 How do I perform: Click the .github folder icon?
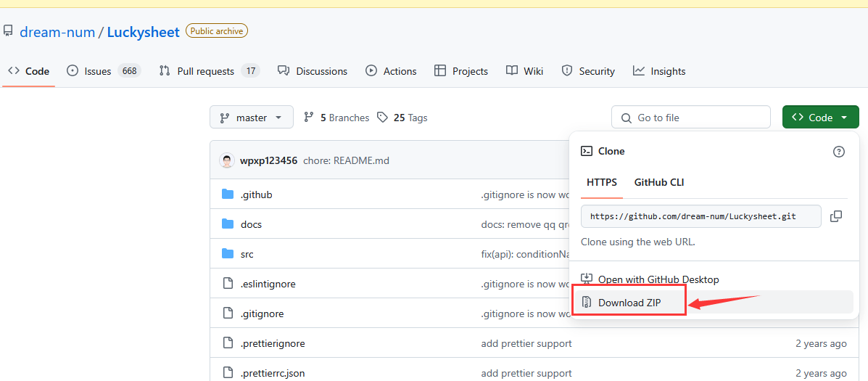228,194
